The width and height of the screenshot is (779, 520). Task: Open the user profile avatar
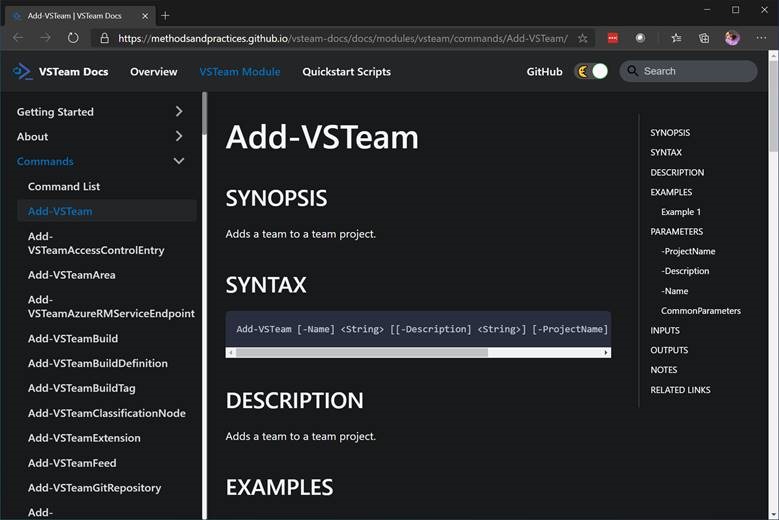click(732, 38)
